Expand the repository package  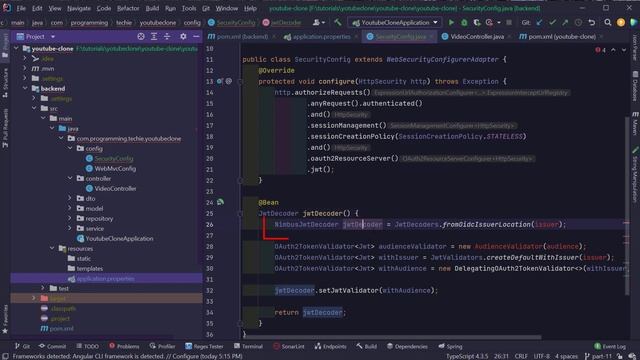pos(70,218)
